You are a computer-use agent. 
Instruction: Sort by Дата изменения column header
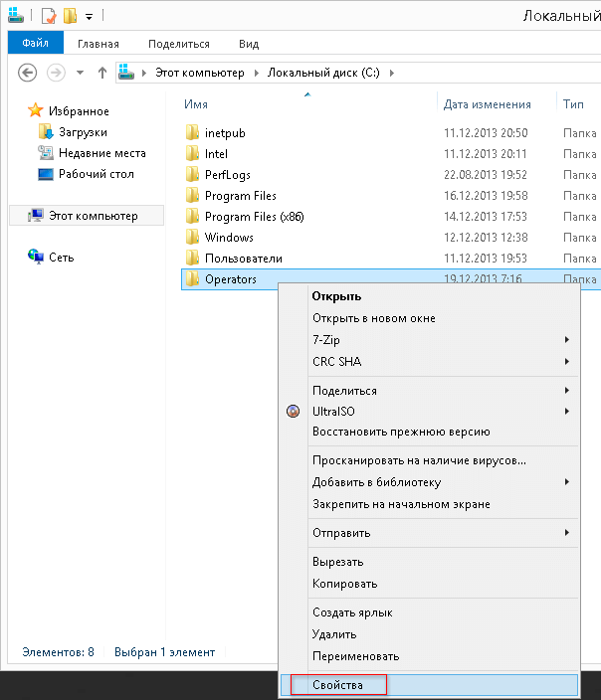click(x=487, y=104)
